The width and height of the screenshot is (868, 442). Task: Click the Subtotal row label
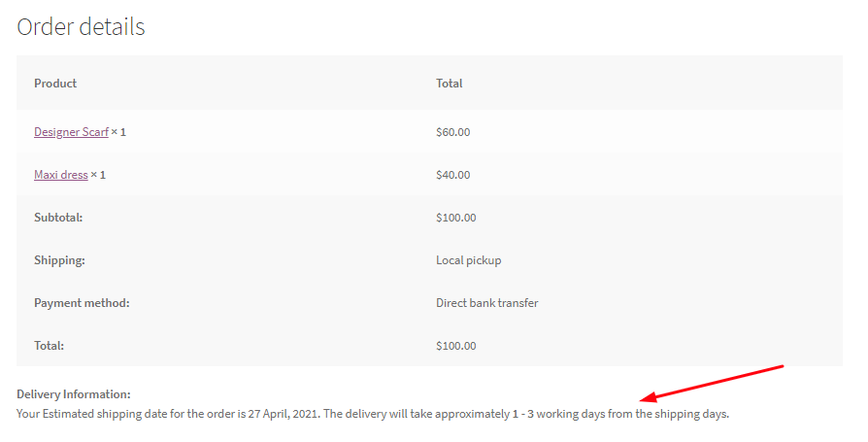[58, 218]
